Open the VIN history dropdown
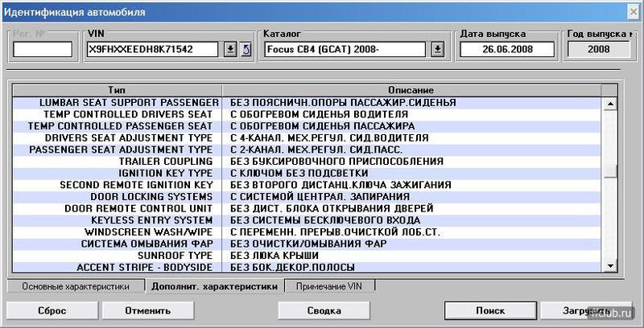Viewport: 644px width, 328px height. 231,50
